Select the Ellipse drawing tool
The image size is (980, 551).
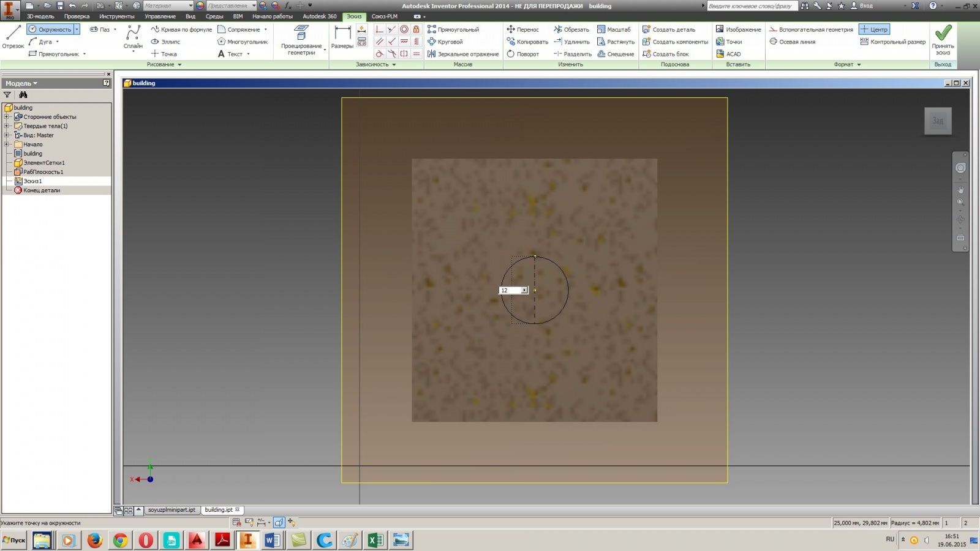point(167,42)
